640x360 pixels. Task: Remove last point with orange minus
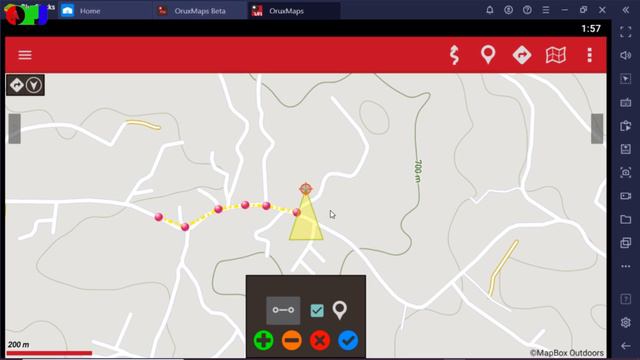[x=291, y=340]
